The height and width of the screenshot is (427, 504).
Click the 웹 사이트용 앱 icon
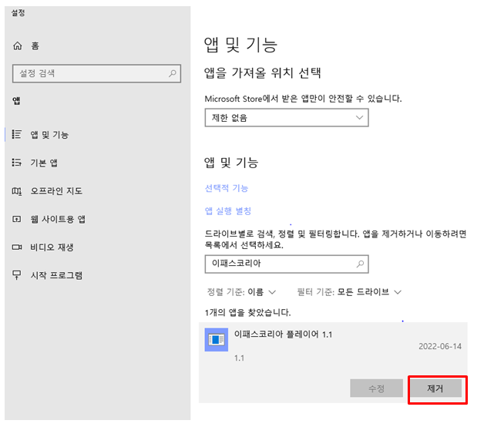click(x=17, y=220)
